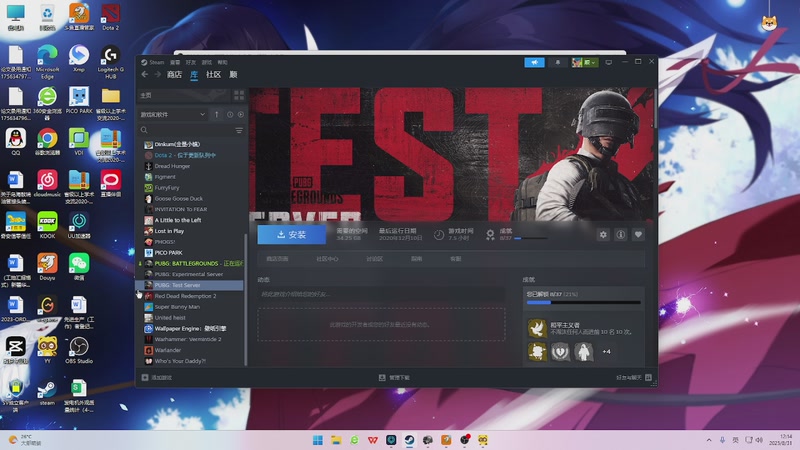Click the small achievement progress bar near header
The height and width of the screenshot is (450, 800).
[531, 238]
